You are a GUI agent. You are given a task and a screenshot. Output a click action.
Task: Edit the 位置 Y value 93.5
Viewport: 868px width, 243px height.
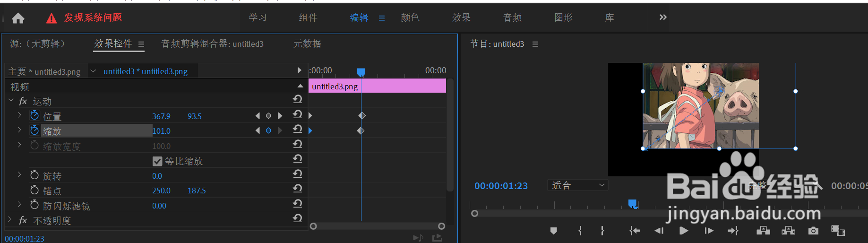point(195,116)
